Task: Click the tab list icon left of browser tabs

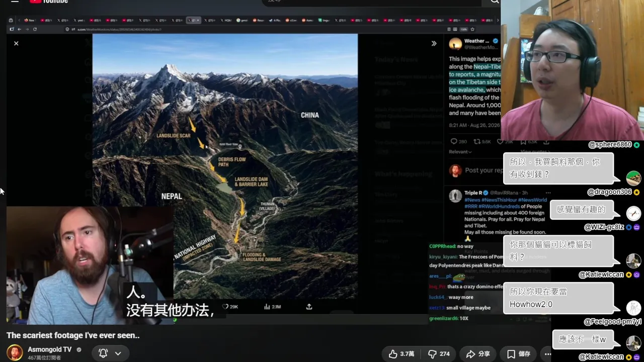Action: [11, 20]
